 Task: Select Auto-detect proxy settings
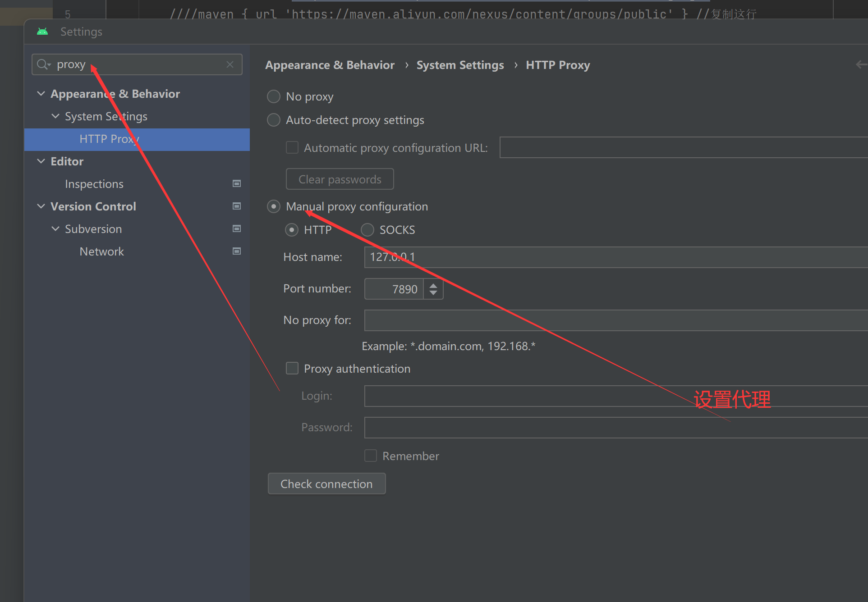pyautogui.click(x=274, y=120)
